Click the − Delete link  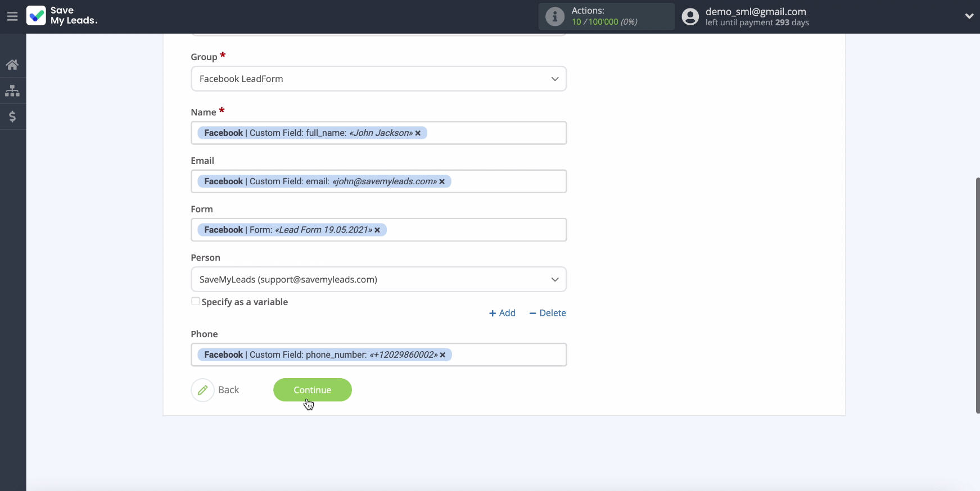coord(547,313)
